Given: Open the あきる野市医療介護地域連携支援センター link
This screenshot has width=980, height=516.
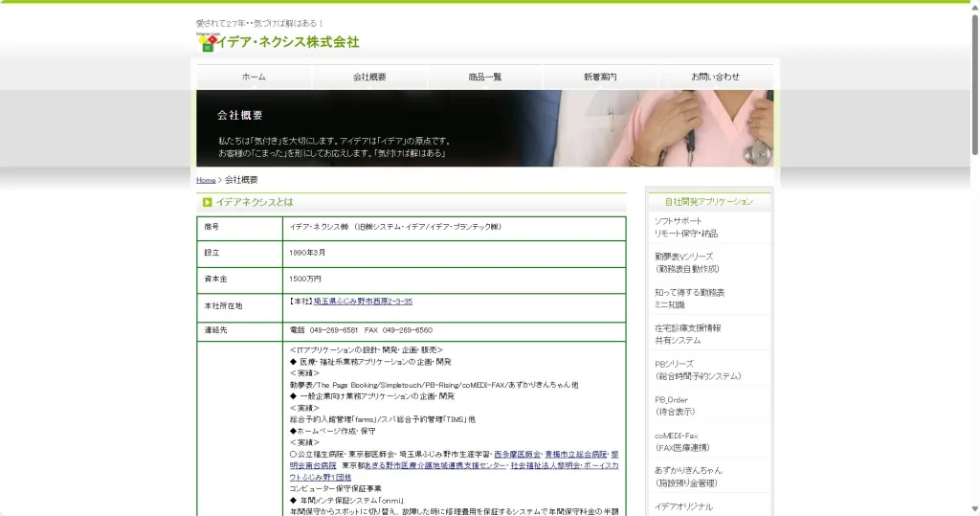Looking at the screenshot, I should coord(435,466).
